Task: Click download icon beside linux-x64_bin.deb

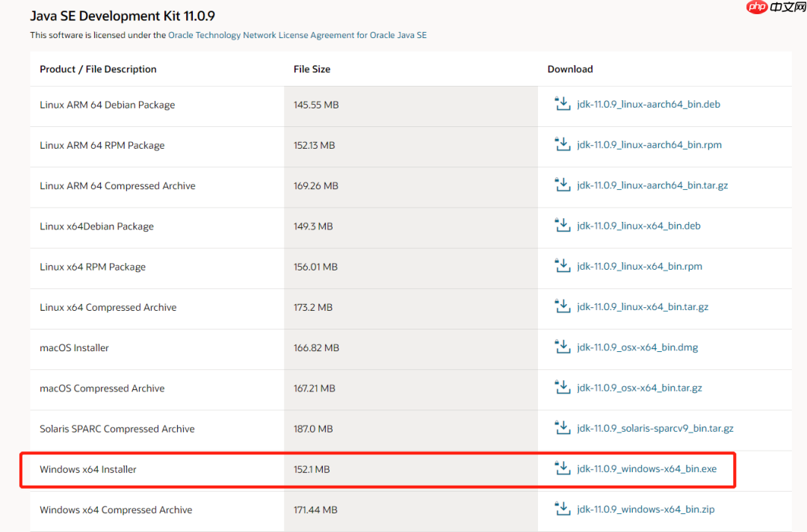Action: [562, 225]
